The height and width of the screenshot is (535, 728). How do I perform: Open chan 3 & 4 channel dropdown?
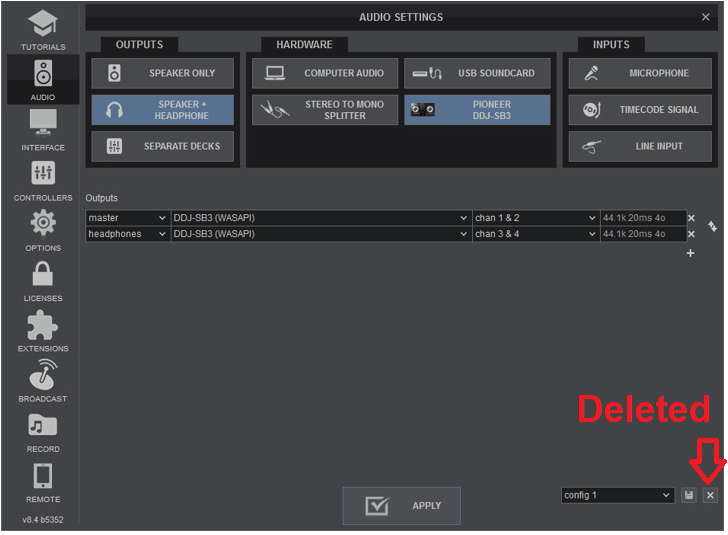click(535, 234)
